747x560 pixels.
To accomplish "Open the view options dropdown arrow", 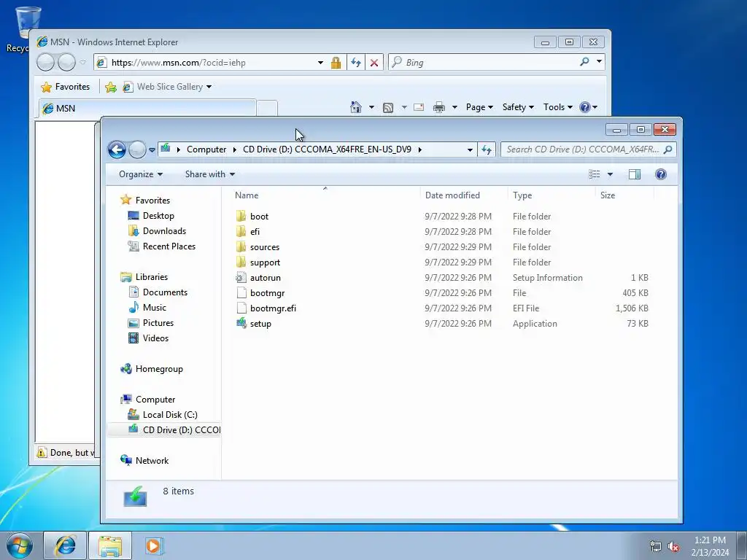I will (611, 174).
